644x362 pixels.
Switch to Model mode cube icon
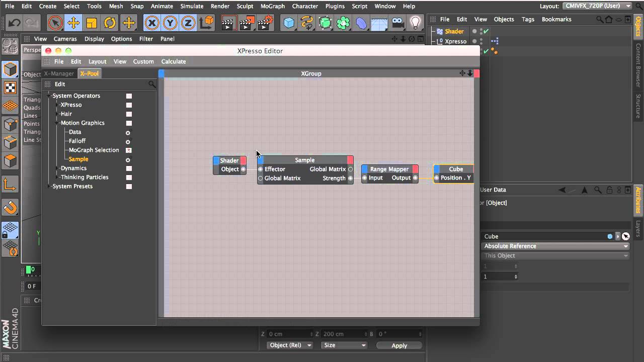(10, 69)
